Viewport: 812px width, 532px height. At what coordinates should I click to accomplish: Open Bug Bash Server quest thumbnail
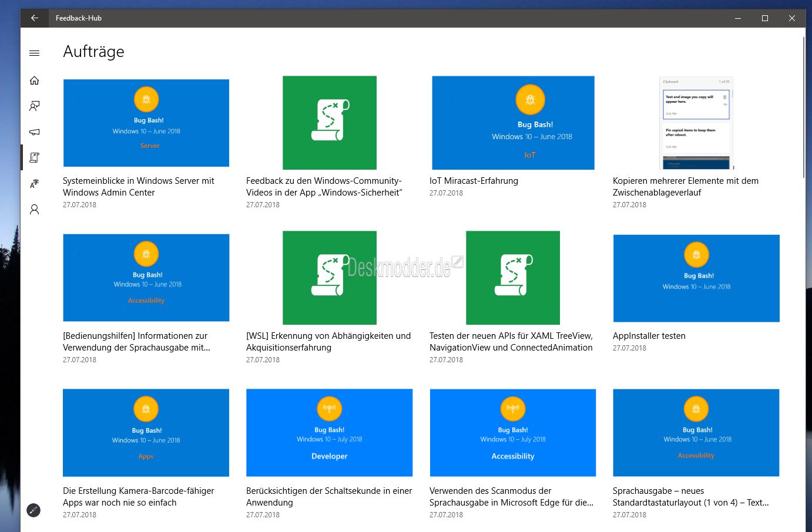146,123
